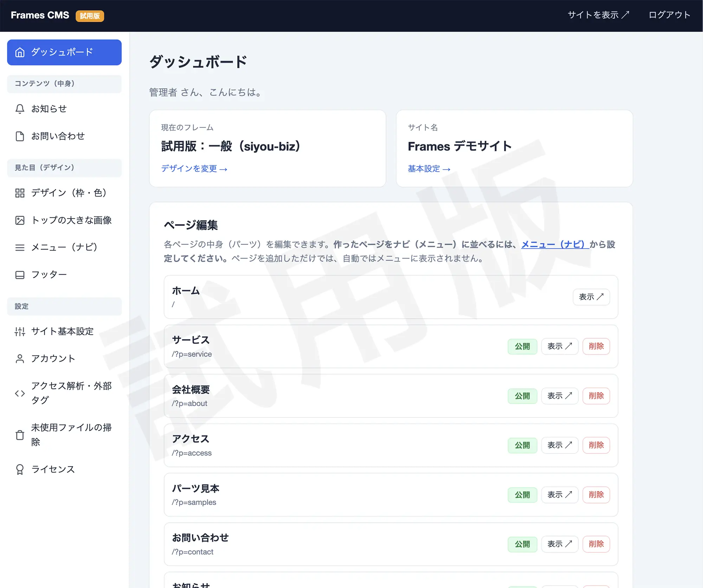Toggle 公開 status on 会社概要 row
Viewport: 703px width, 588px height.
tap(522, 396)
